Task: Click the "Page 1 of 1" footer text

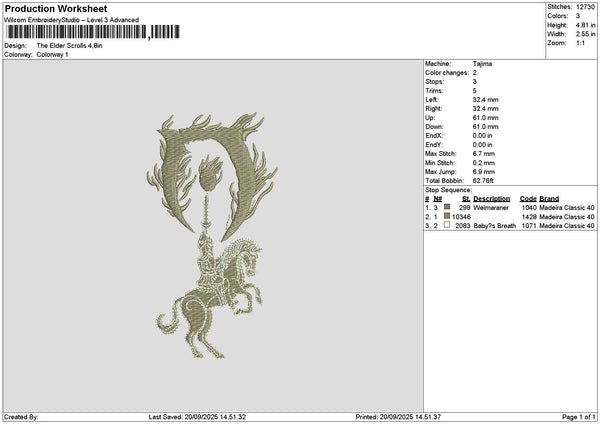Action: click(x=579, y=417)
